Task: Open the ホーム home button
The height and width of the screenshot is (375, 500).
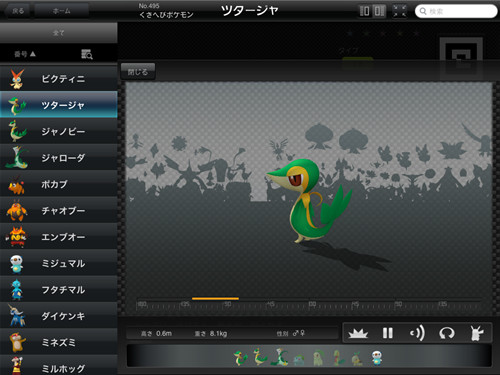Action: (x=62, y=11)
